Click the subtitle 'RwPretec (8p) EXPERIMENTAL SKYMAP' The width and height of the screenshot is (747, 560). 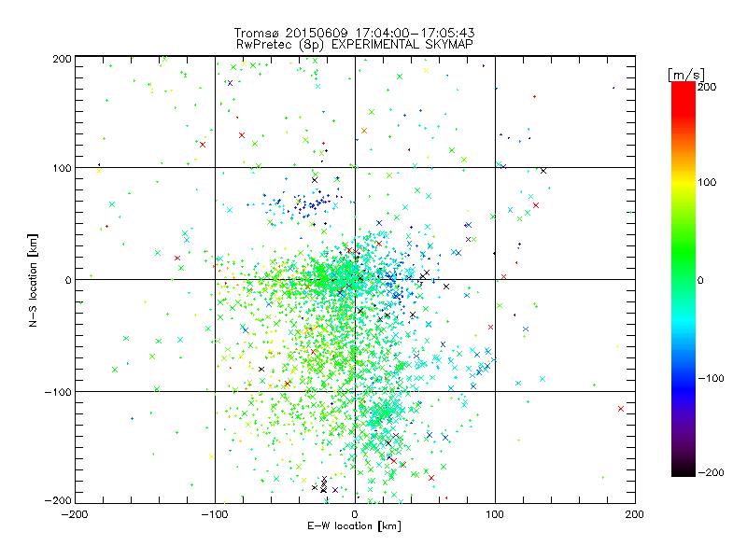(x=354, y=45)
